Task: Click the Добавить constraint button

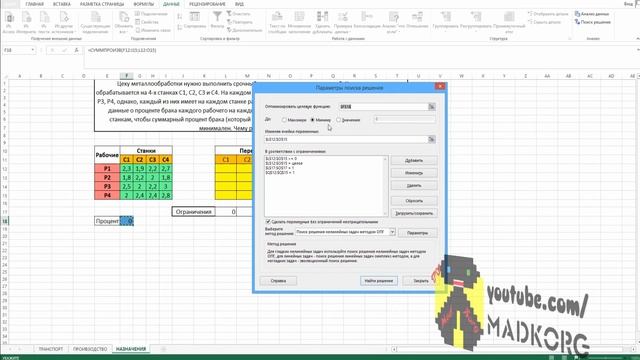Action: click(x=414, y=160)
